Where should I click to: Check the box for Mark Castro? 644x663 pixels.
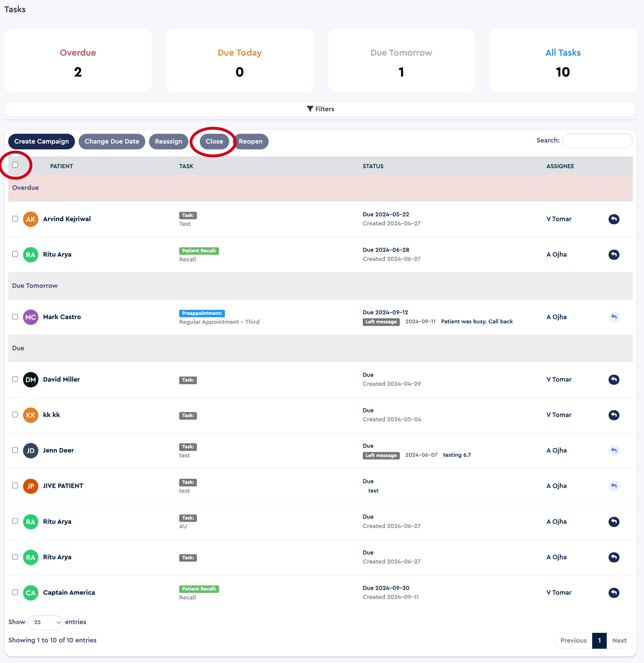15,317
